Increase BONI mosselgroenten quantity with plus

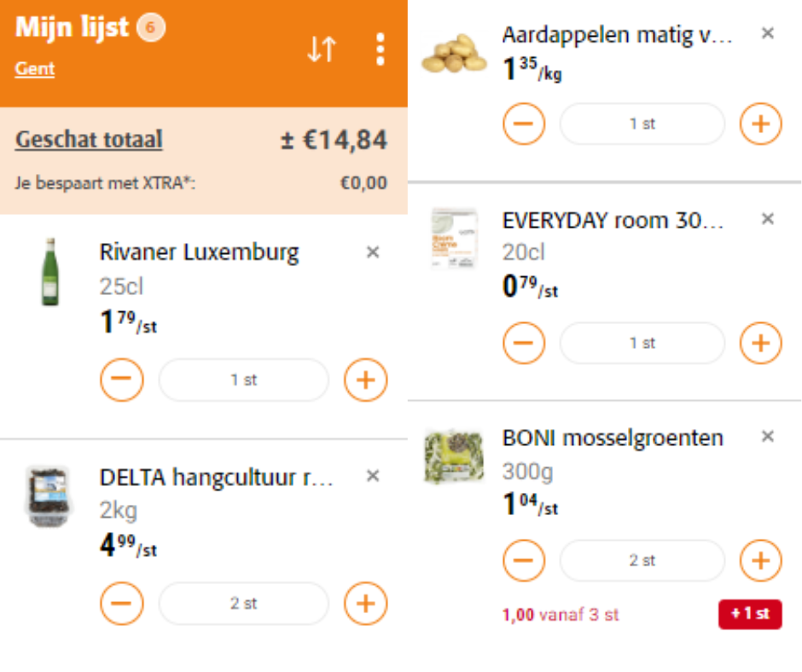click(760, 560)
